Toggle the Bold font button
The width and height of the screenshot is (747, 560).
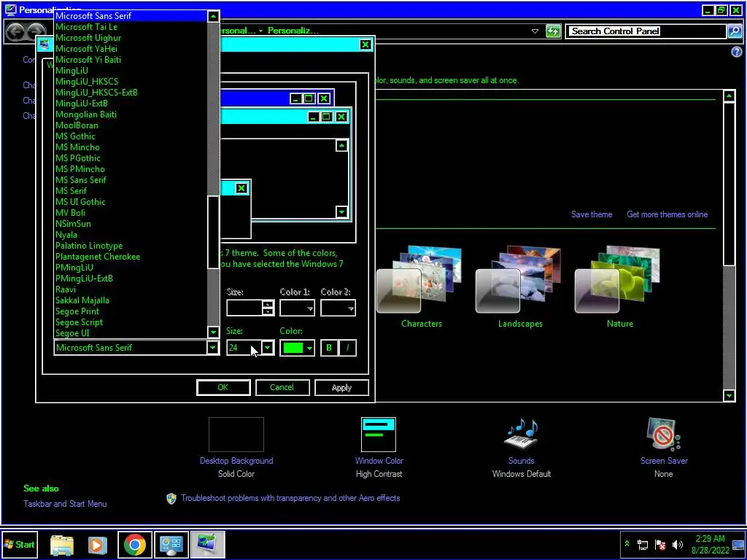(x=329, y=348)
